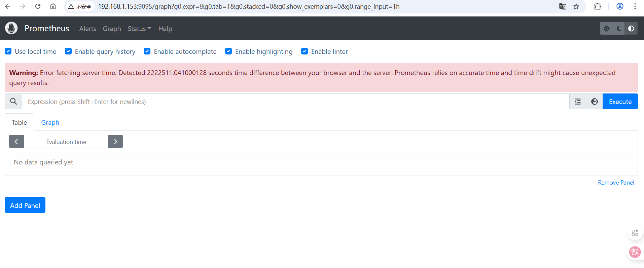The width and height of the screenshot is (644, 268).
Task: Open the Help nav item
Action: [x=165, y=29]
